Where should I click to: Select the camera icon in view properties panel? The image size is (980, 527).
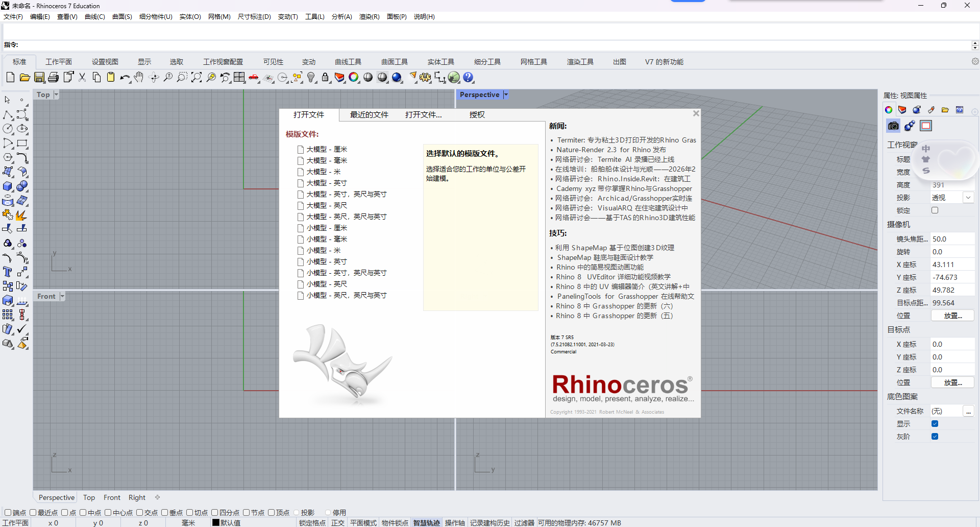[x=892, y=126]
